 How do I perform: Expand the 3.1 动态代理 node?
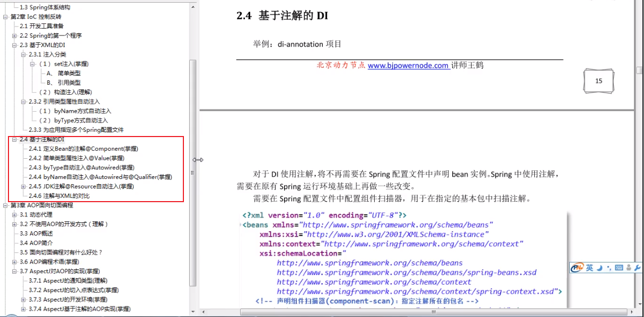click(14, 215)
